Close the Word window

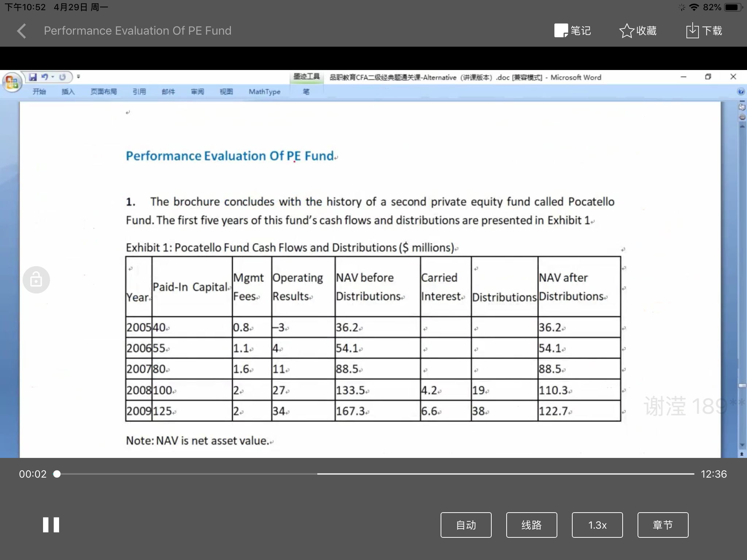click(x=733, y=77)
